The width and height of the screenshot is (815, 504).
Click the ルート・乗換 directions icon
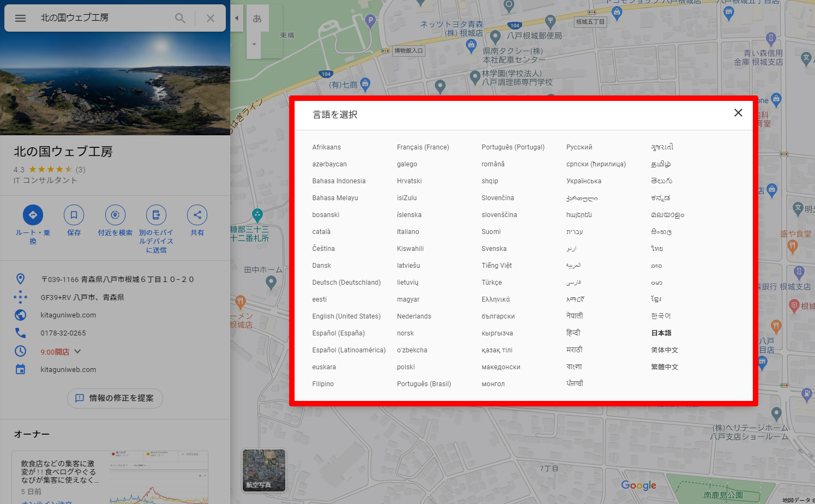[x=33, y=215]
